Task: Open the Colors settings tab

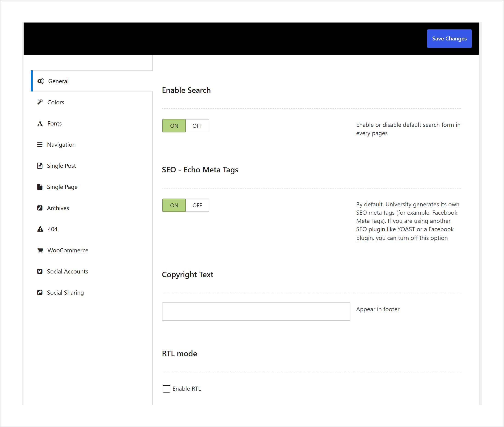Action: point(92,102)
